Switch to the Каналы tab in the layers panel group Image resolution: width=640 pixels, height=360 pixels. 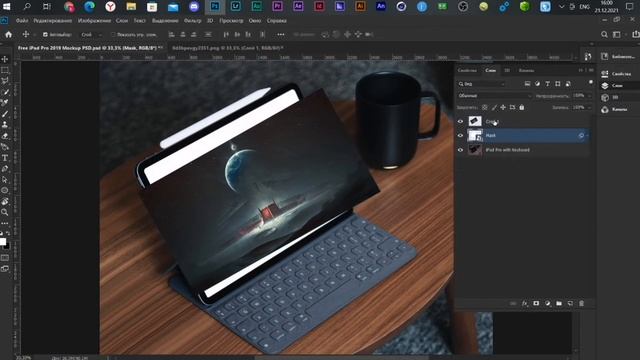click(x=526, y=71)
